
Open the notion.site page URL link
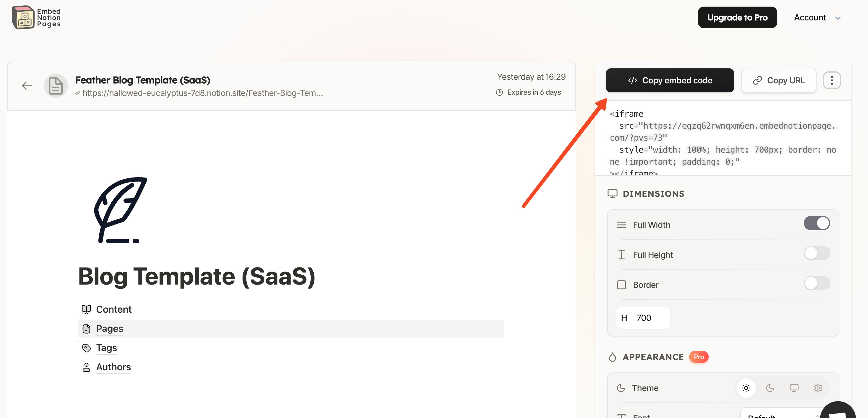pos(203,93)
